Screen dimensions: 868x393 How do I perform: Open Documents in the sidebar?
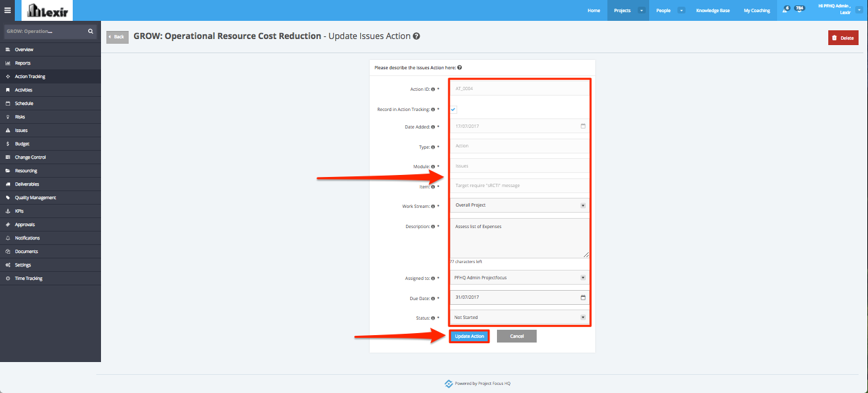(x=51, y=252)
